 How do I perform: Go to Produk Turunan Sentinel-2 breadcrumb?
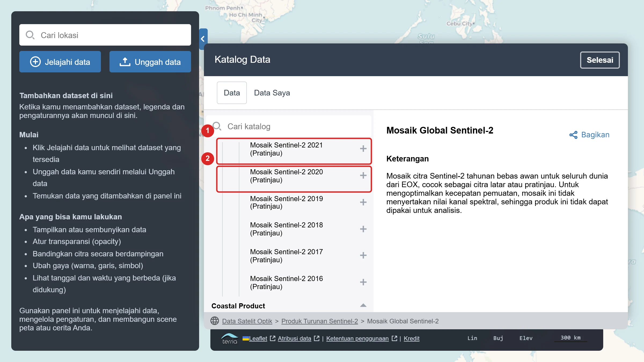[320, 321]
